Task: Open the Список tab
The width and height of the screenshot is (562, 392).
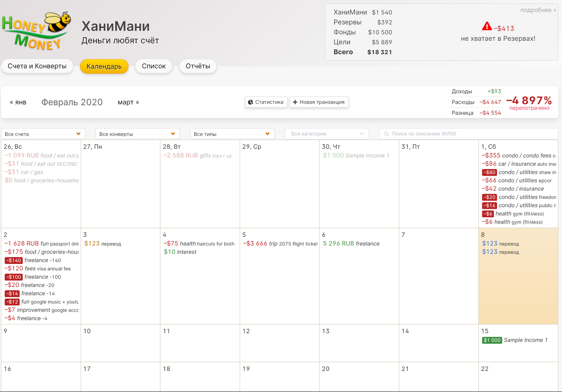Action: pyautogui.click(x=153, y=66)
